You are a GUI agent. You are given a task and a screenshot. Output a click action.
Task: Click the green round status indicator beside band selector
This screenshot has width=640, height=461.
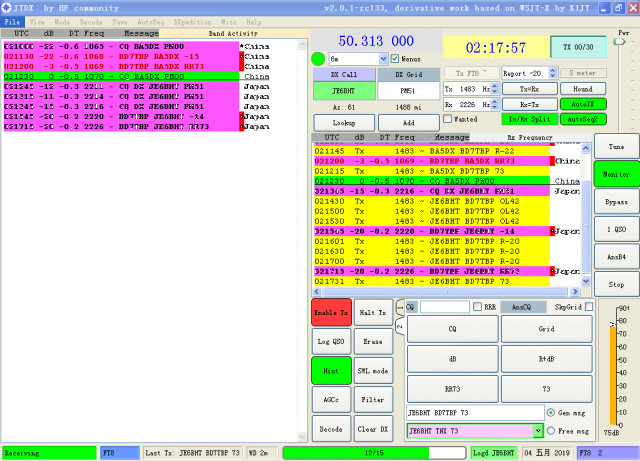click(318, 59)
